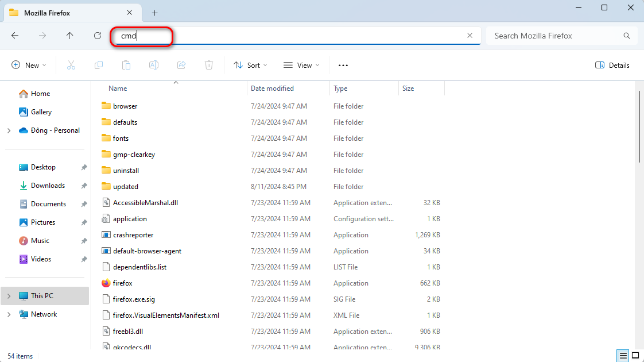The width and height of the screenshot is (644, 362).
Task: Click the forward navigation arrow
Action: point(42,36)
